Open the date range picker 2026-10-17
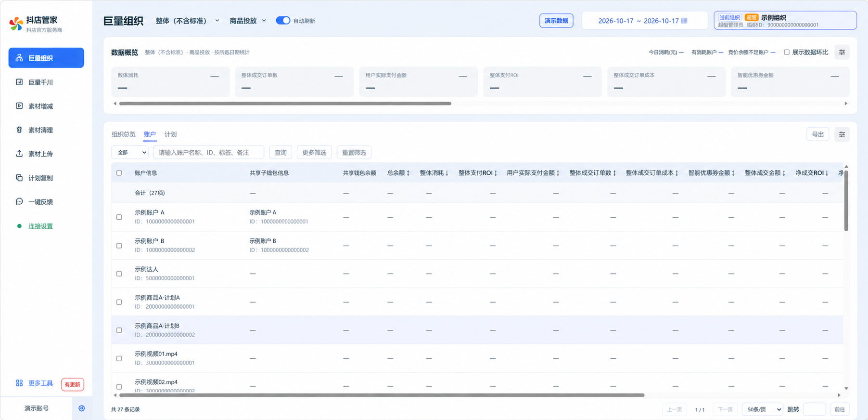The height and width of the screenshot is (420, 868). click(x=645, y=21)
